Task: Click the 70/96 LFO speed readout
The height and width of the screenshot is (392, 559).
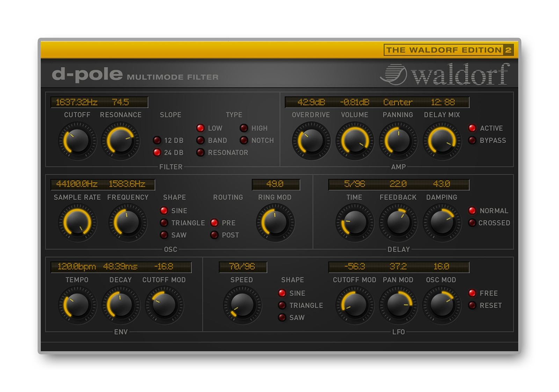Action: click(242, 266)
